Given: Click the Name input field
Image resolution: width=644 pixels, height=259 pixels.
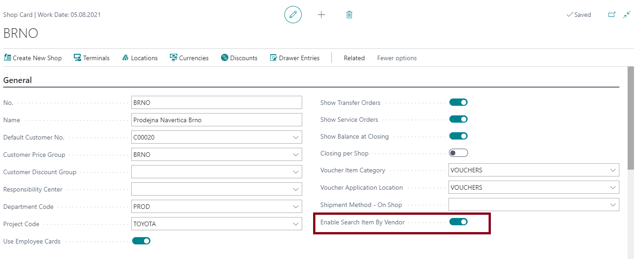Looking at the screenshot, I should point(216,120).
